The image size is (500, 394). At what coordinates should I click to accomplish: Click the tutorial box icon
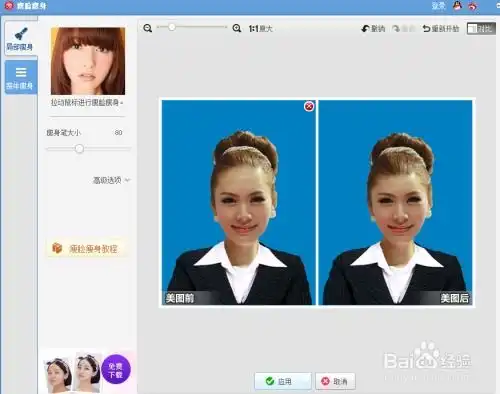point(57,248)
